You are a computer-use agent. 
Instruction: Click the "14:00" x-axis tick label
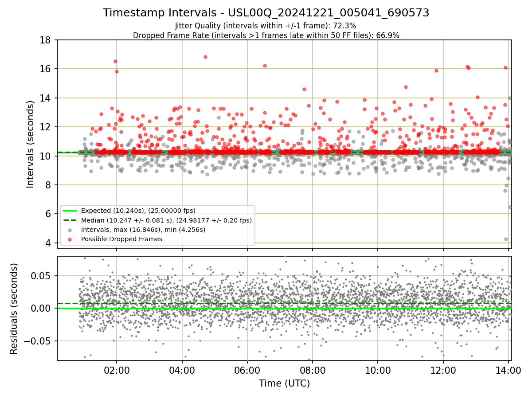pos(509,370)
